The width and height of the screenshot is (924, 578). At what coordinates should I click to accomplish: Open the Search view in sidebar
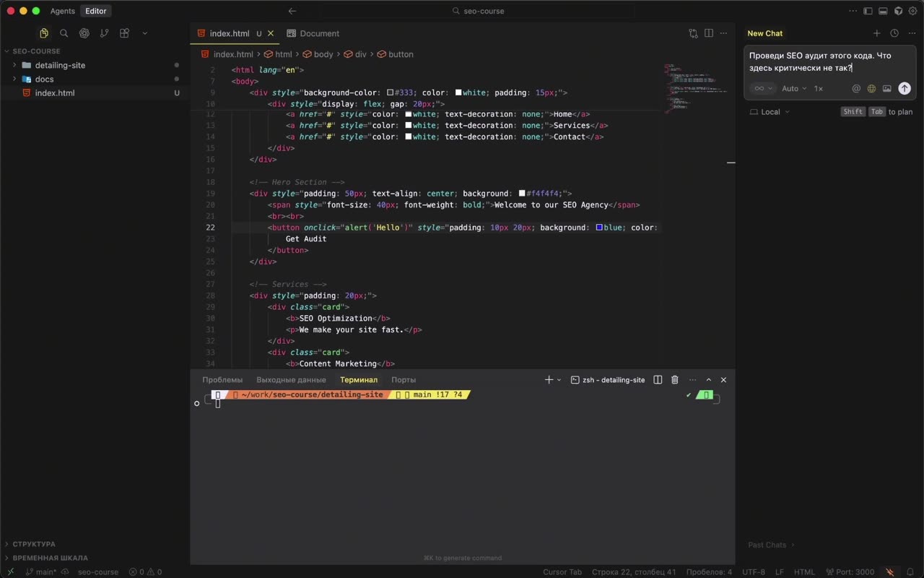pos(64,33)
